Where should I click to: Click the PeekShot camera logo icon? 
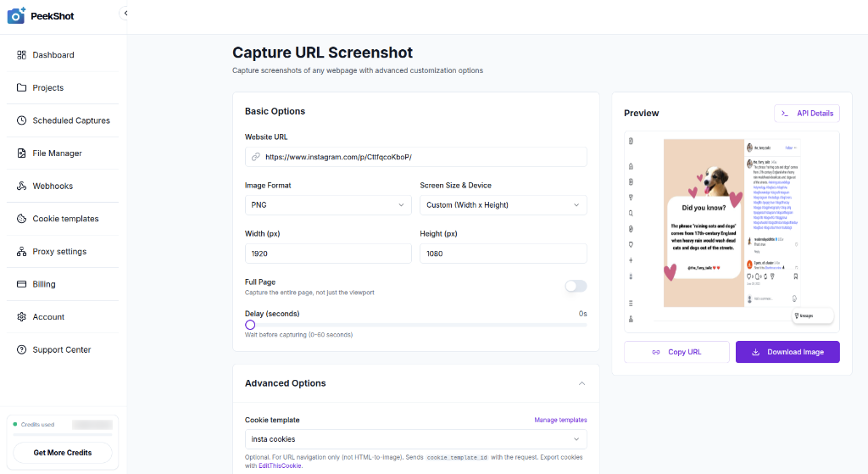click(16, 15)
